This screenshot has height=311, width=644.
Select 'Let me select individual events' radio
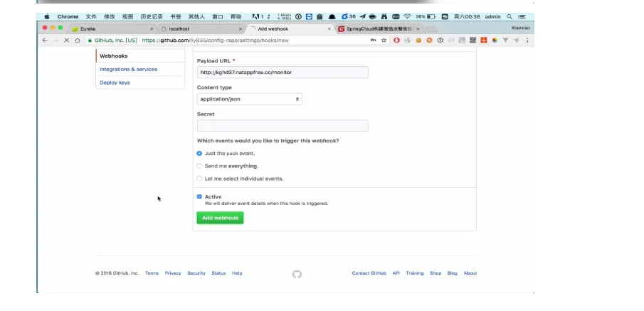(x=199, y=179)
